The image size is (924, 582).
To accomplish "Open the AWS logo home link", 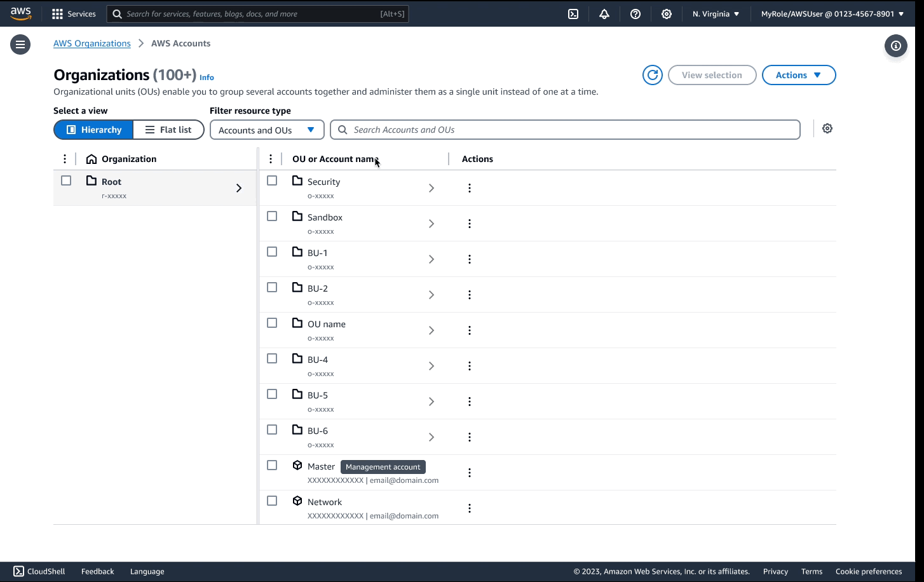I will (20, 13).
